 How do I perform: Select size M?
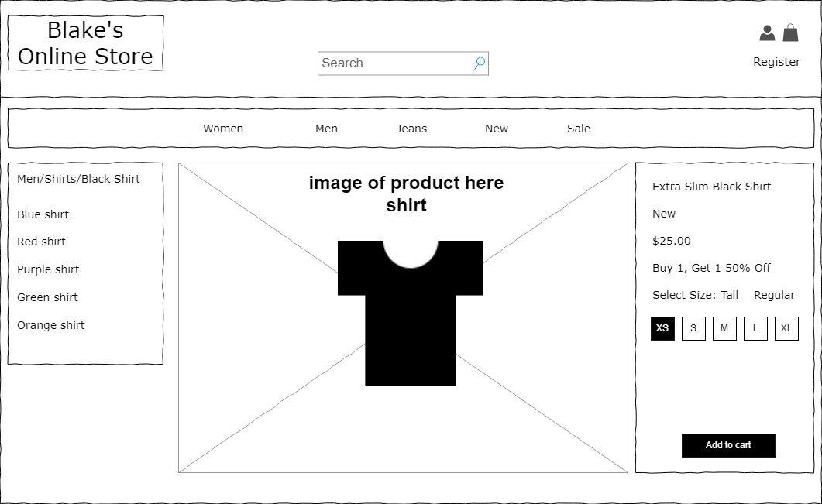pos(724,328)
